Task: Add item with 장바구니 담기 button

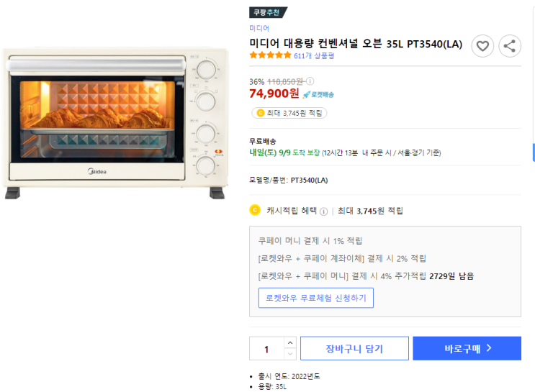Action: tap(354, 349)
